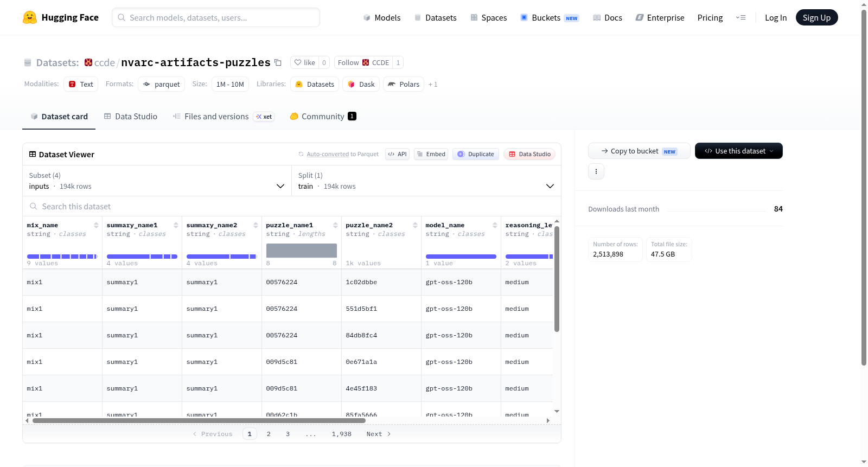
Task: Open the Use this dataset dropdown
Action: tap(738, 151)
